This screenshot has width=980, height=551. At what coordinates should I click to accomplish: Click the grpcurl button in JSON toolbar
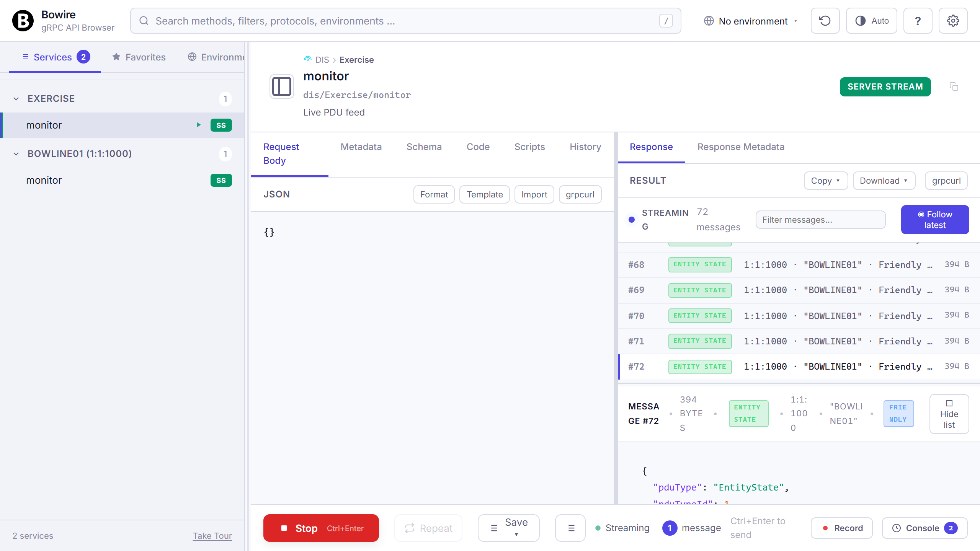tap(580, 194)
